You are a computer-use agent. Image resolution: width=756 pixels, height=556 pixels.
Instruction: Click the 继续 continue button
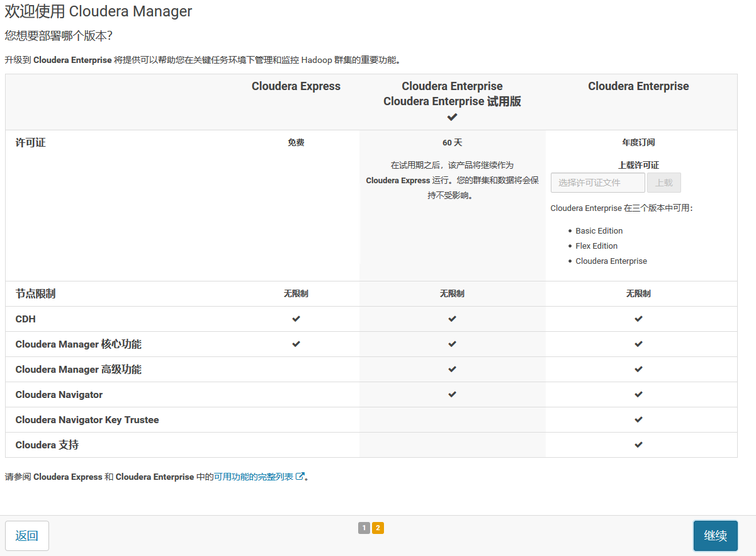pyautogui.click(x=716, y=536)
